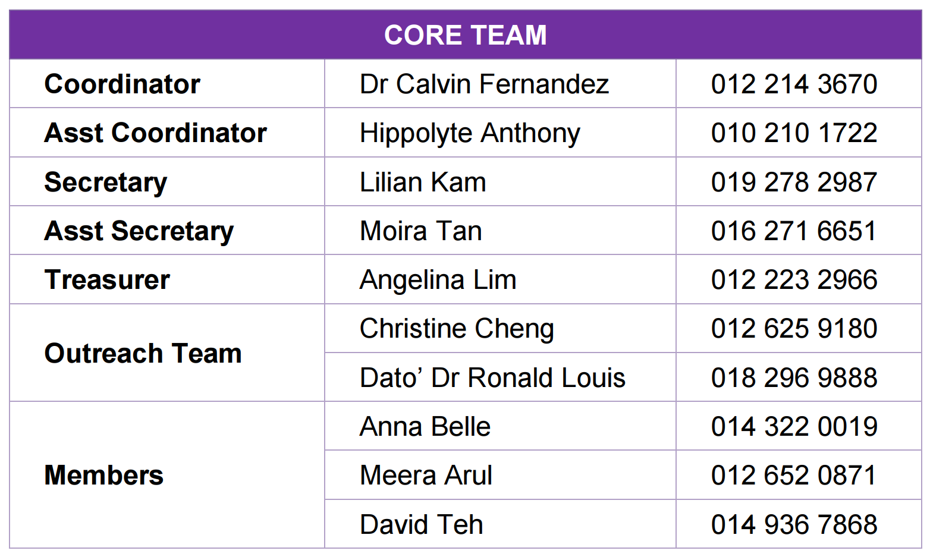Click the name Dr Calvin Fernandez

[484, 84]
